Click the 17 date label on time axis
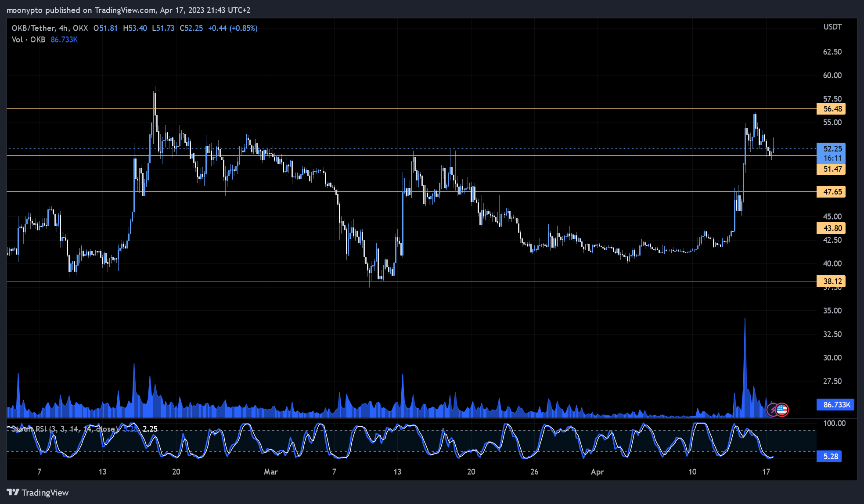 point(766,472)
